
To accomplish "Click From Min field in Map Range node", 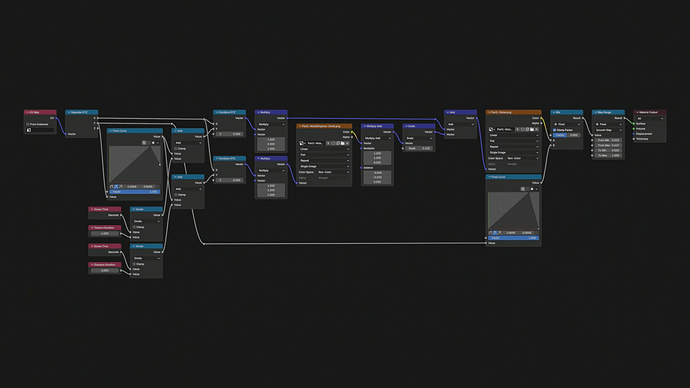I will (608, 140).
